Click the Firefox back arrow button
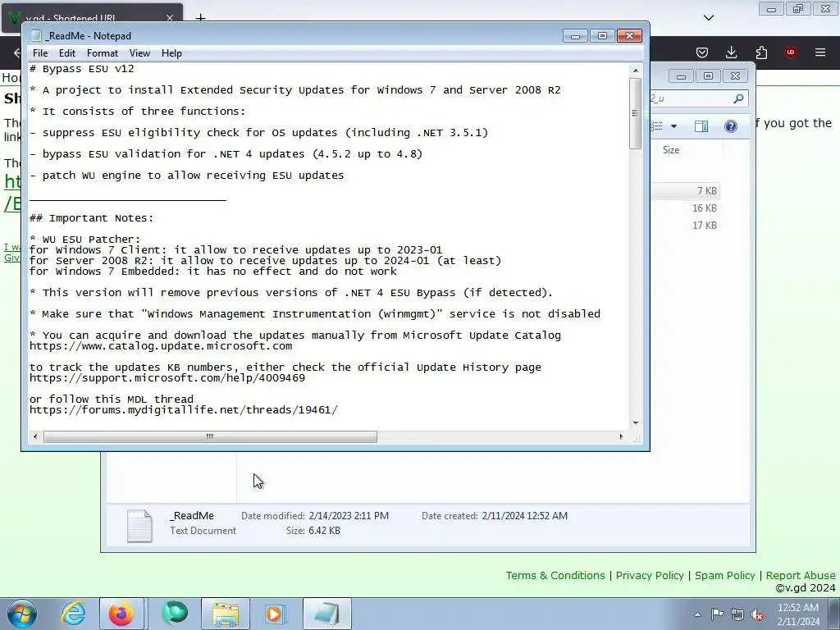 (16, 52)
